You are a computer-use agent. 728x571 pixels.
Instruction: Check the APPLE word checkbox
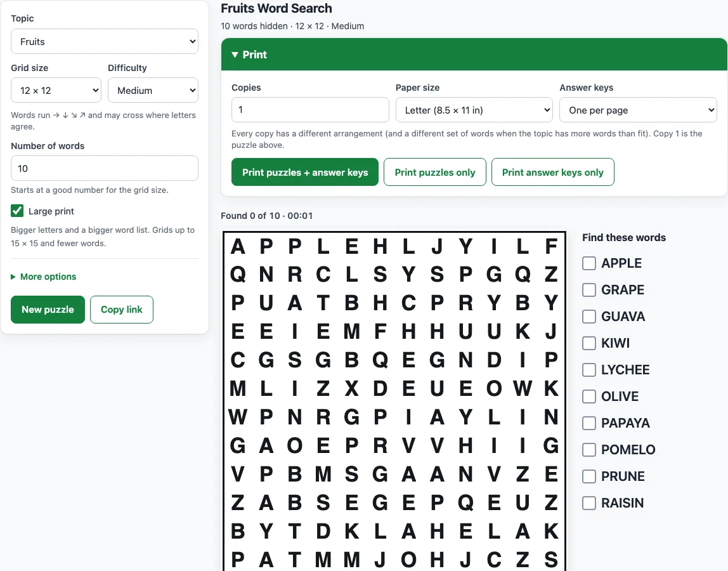[x=589, y=263]
